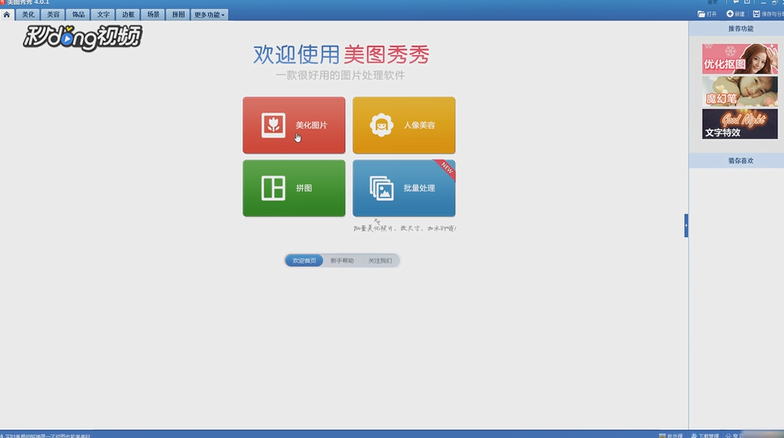This screenshot has width=784, height=438.
Task: Click the green 拼图 tile
Action: [294, 188]
